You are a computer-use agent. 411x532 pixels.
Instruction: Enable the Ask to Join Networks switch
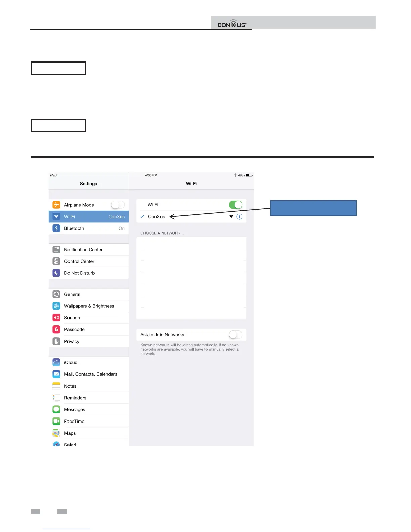click(x=236, y=335)
